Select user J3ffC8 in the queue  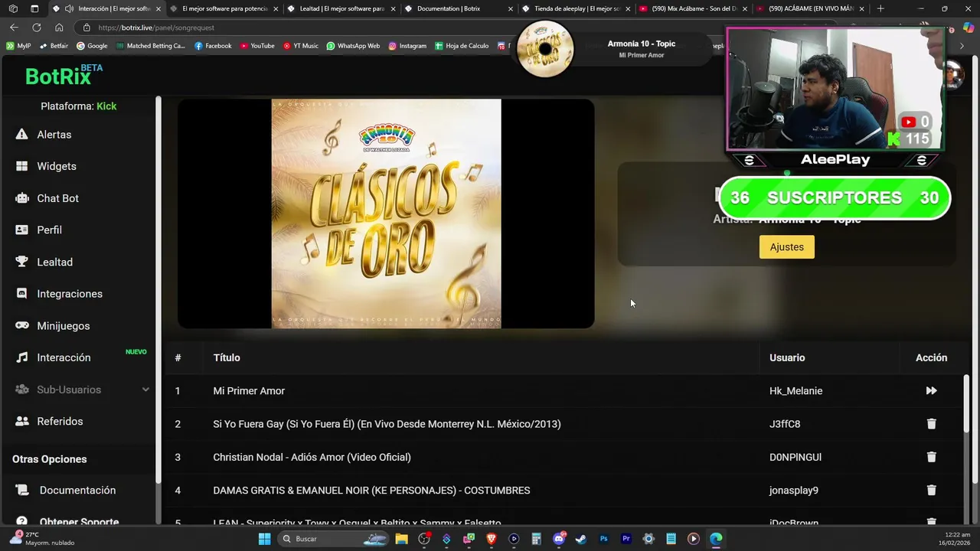click(785, 424)
